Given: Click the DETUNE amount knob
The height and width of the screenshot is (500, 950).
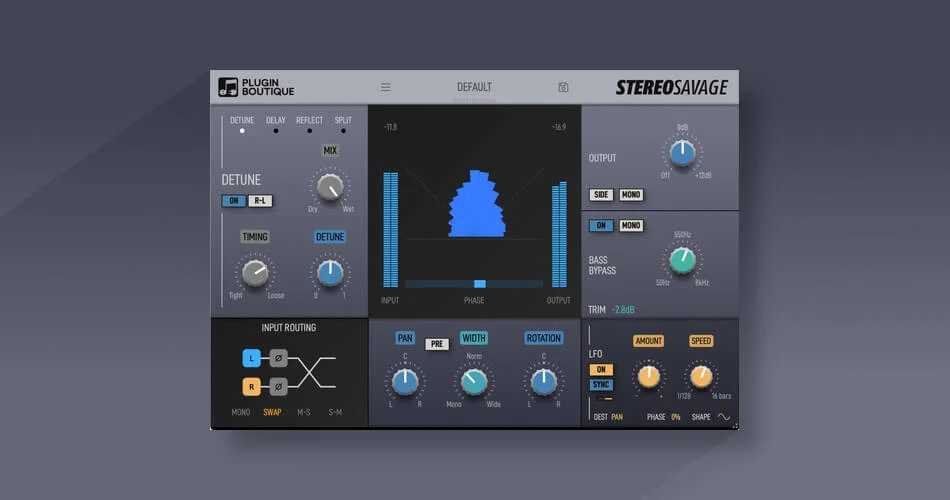Looking at the screenshot, I should [330, 273].
